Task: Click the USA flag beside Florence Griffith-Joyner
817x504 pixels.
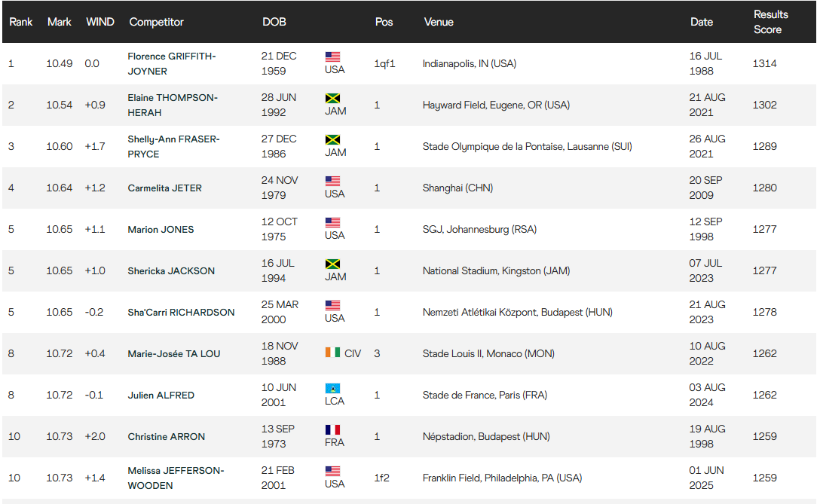Action: click(332, 57)
